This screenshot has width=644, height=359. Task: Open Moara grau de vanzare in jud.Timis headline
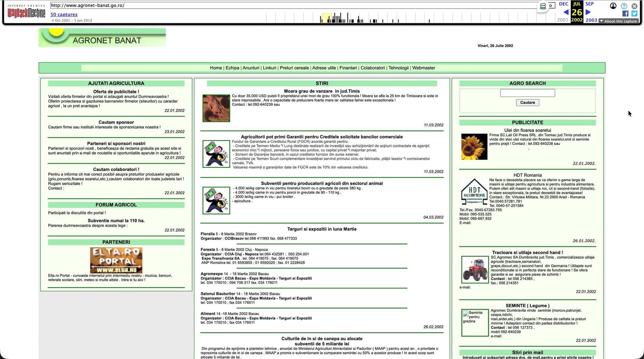click(322, 91)
